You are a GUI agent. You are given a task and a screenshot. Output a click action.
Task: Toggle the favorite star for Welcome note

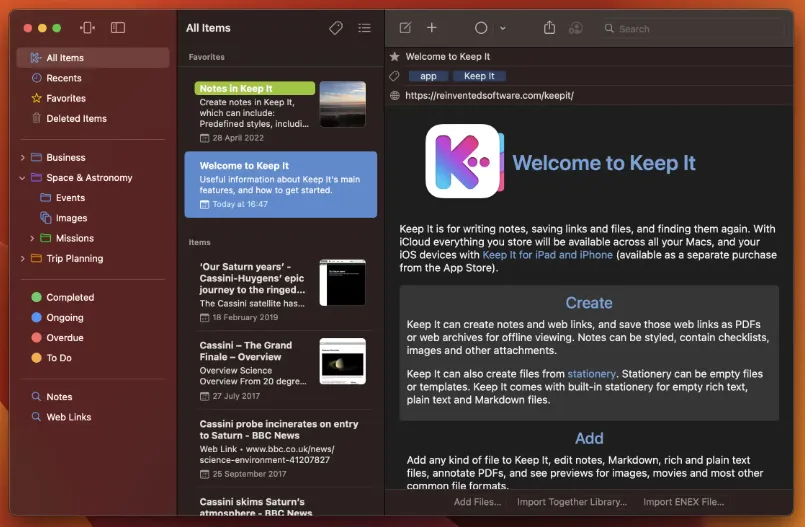click(394, 56)
